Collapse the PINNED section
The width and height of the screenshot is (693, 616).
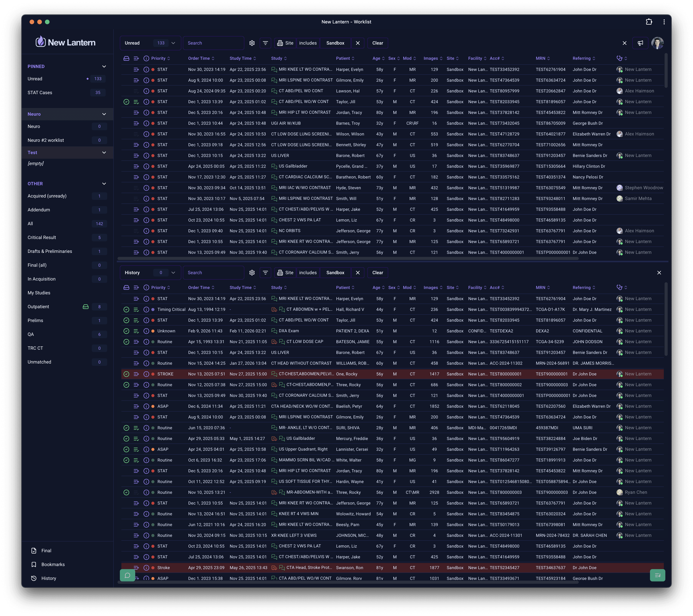click(104, 66)
